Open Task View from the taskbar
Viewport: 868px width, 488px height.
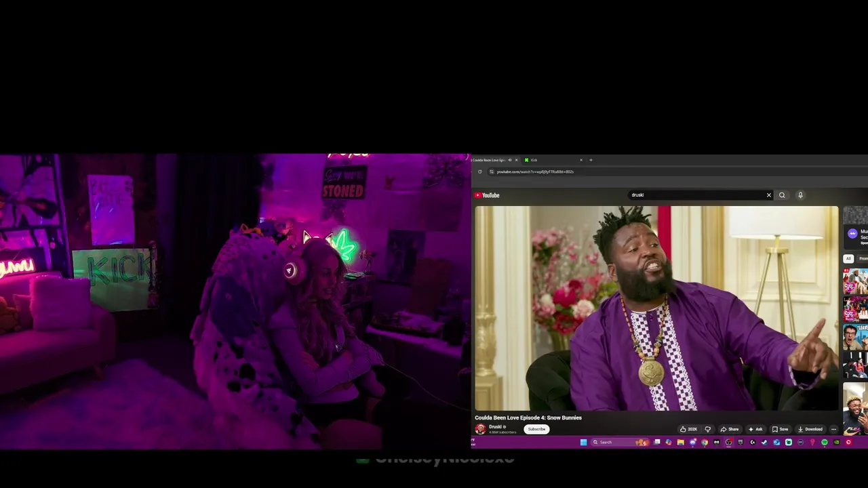[656, 442]
